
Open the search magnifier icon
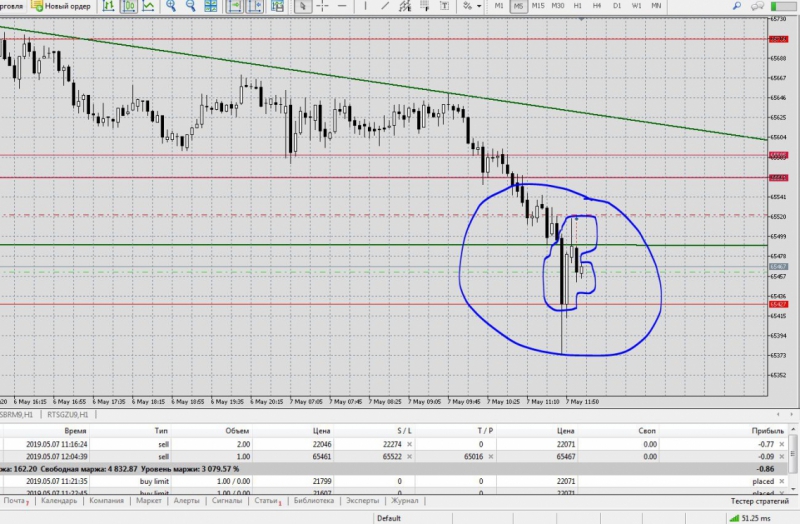click(737, 6)
